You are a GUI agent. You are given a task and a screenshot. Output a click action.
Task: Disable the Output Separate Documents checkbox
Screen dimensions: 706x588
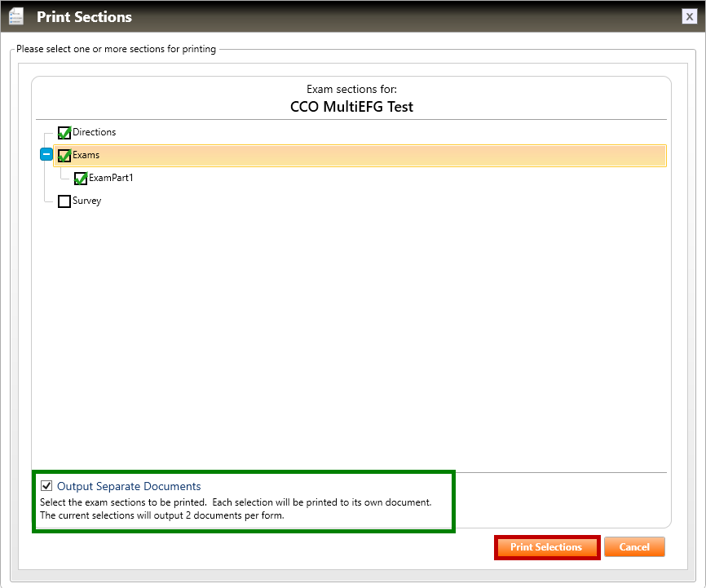click(46, 486)
